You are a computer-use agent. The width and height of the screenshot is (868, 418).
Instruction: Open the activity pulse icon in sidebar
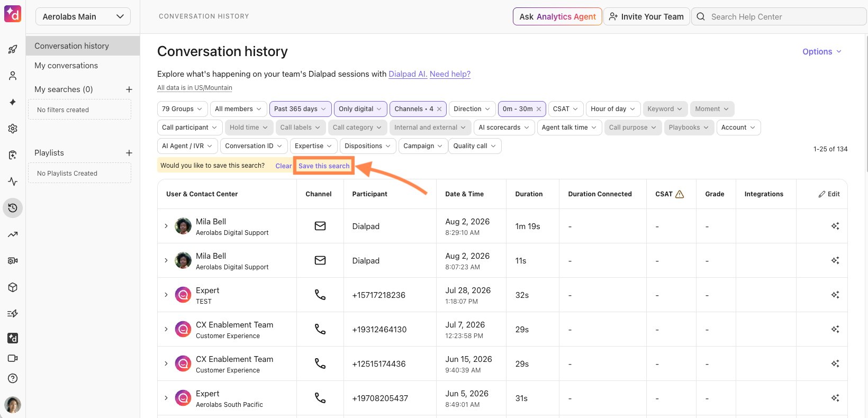coord(13,181)
